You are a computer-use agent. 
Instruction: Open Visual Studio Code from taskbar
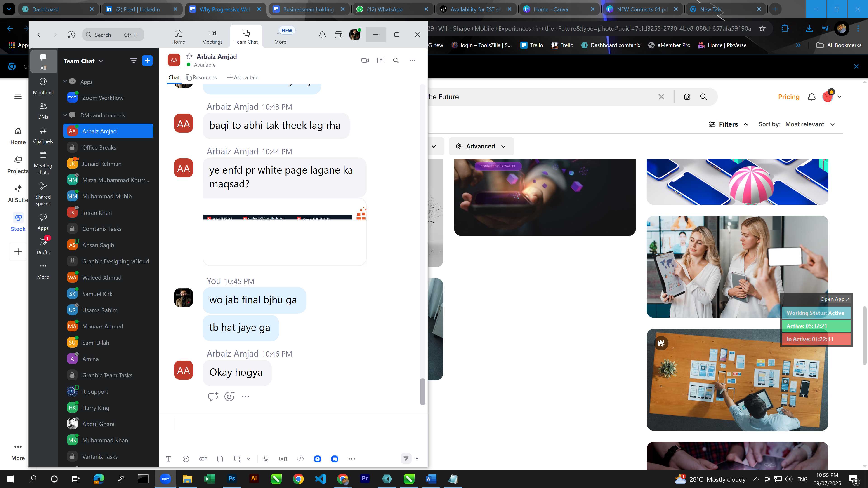point(321,479)
